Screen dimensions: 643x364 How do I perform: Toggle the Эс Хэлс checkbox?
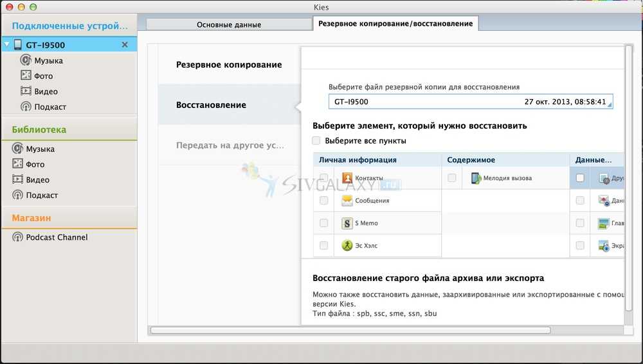click(x=323, y=245)
